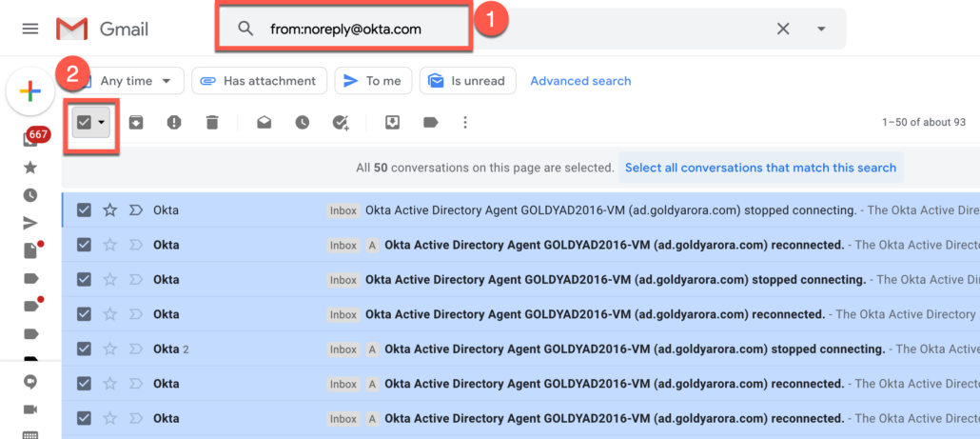Open the More three-dot menu in the toolbar

tap(464, 123)
